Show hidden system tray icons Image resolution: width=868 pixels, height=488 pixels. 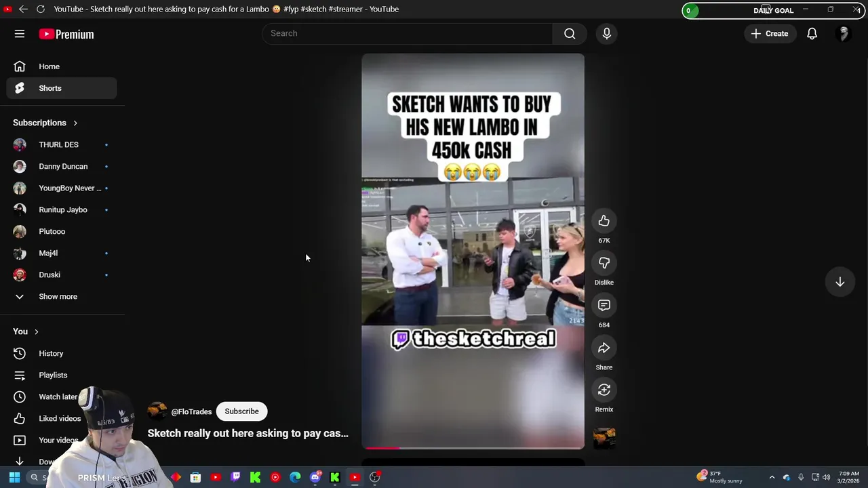click(772, 477)
